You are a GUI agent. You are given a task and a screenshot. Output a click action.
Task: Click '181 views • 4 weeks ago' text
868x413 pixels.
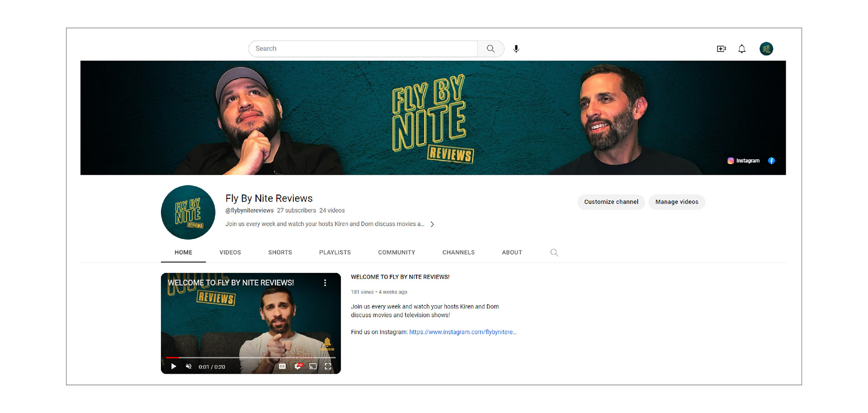(x=379, y=292)
